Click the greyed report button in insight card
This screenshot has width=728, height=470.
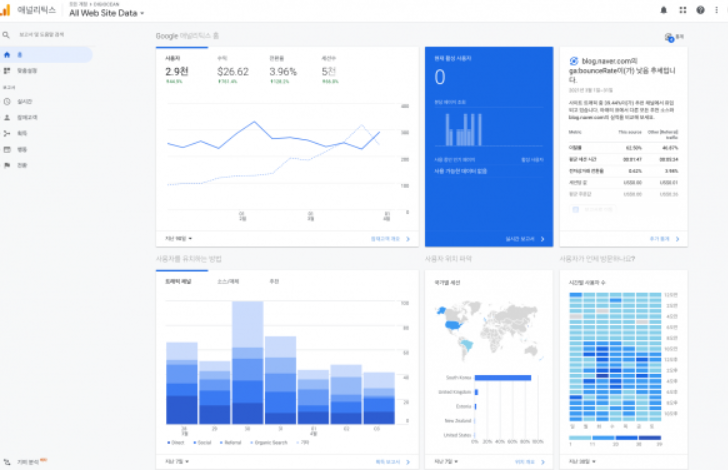592,209
